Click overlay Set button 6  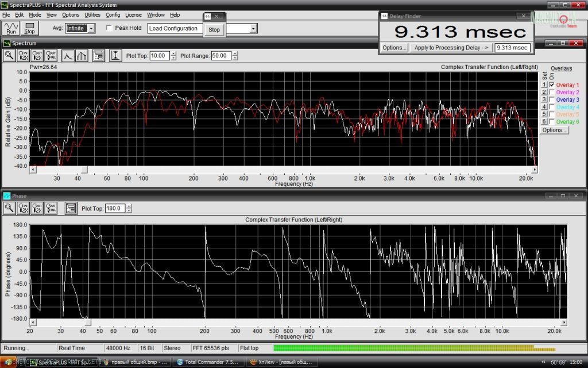coord(544,122)
